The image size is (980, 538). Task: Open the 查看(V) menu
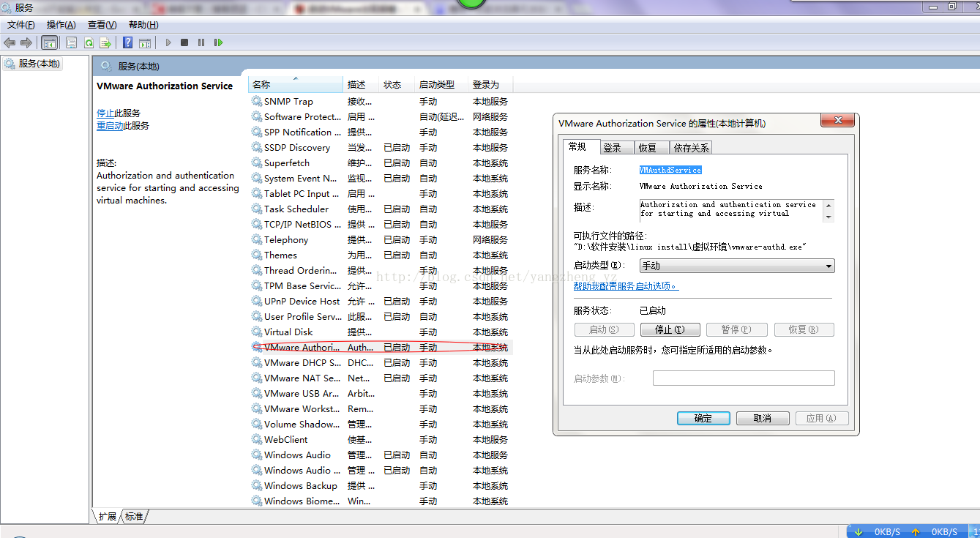(x=102, y=25)
